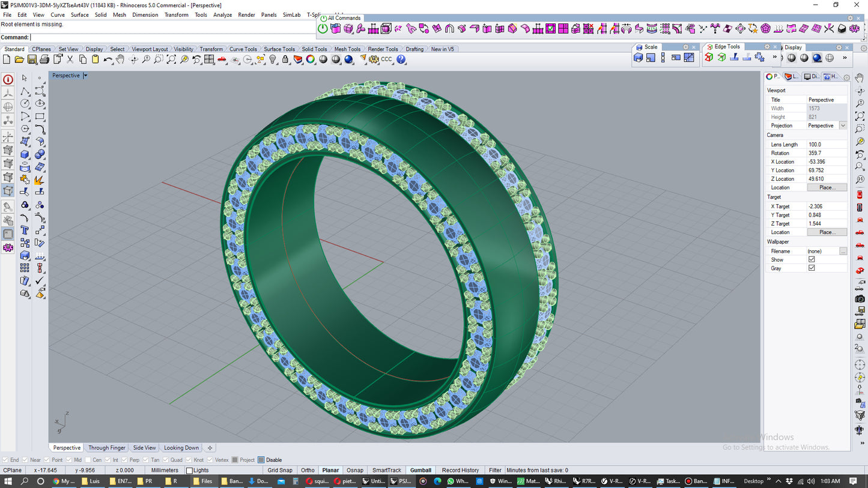Click the Lock objects padlock icon
This screenshot has height=488, width=868.
(x=285, y=59)
